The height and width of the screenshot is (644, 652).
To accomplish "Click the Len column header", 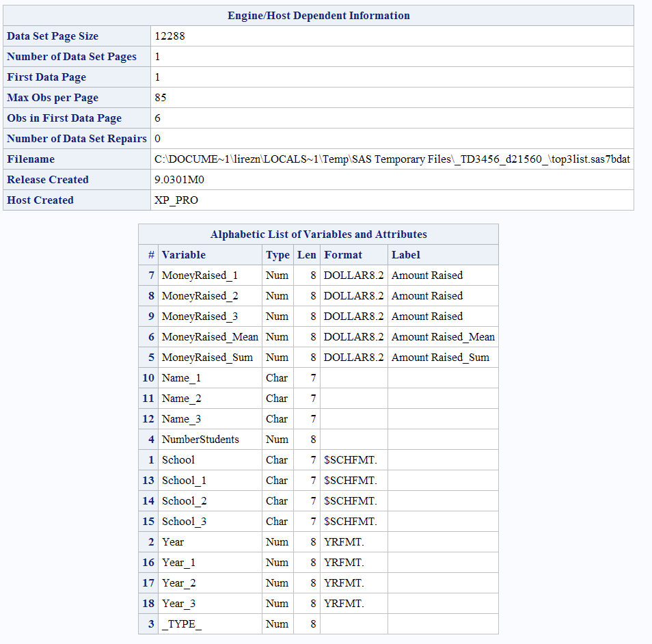I will 306,255.
